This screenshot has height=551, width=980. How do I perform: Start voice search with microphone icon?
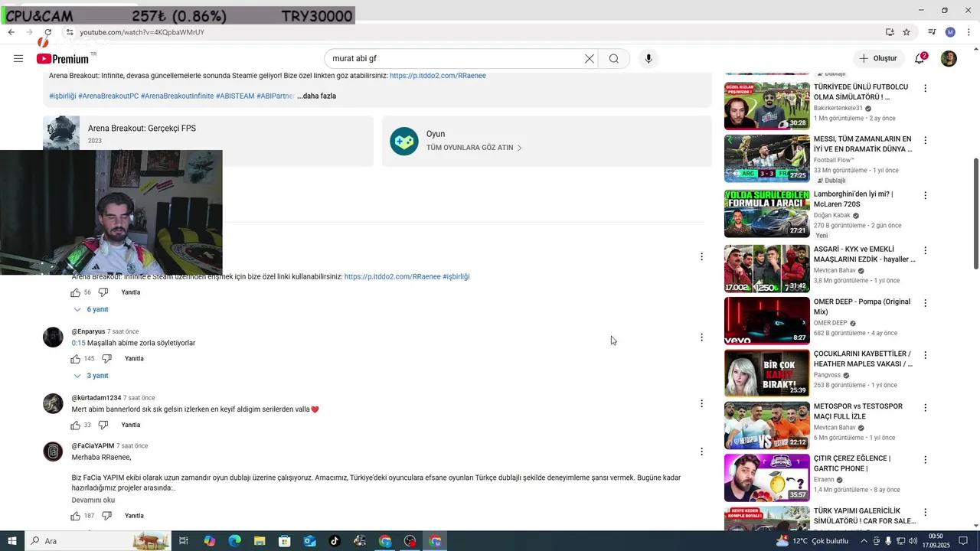648,59
